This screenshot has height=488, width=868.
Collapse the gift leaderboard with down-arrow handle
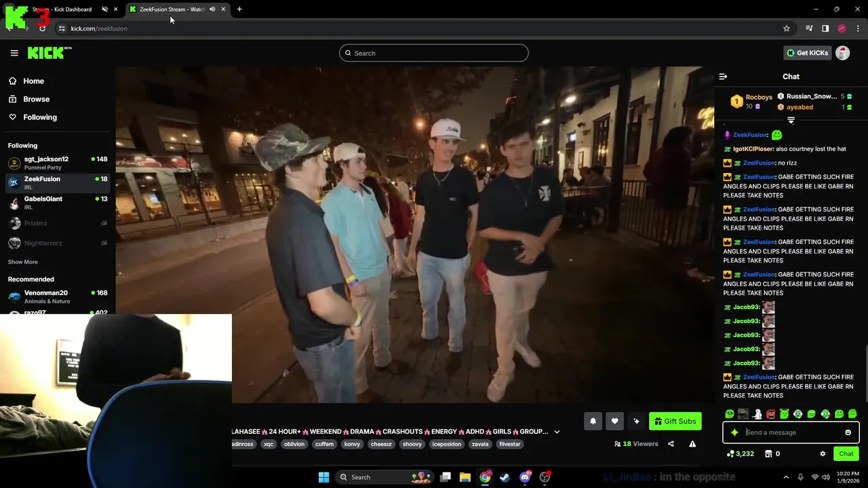coord(791,120)
